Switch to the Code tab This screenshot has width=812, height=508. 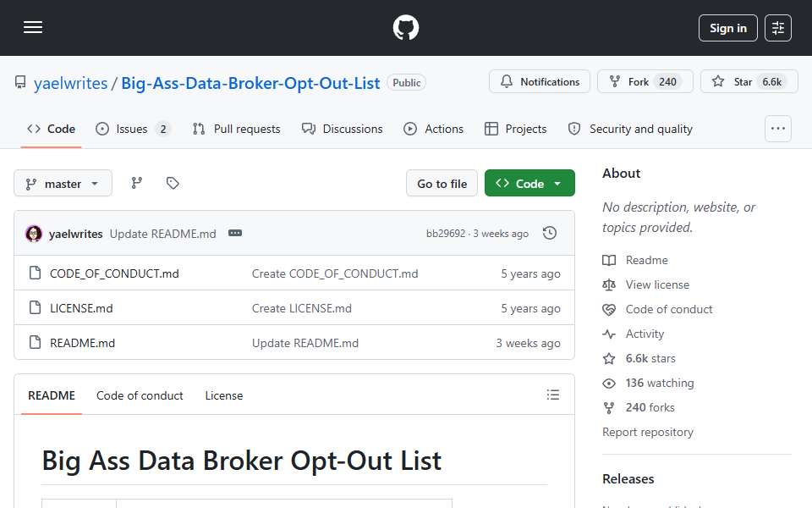[51, 129]
